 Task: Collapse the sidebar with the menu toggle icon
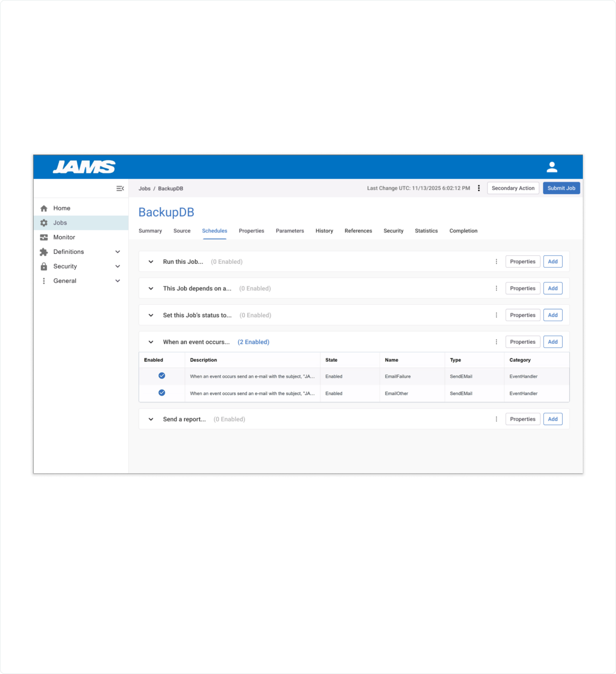(120, 188)
